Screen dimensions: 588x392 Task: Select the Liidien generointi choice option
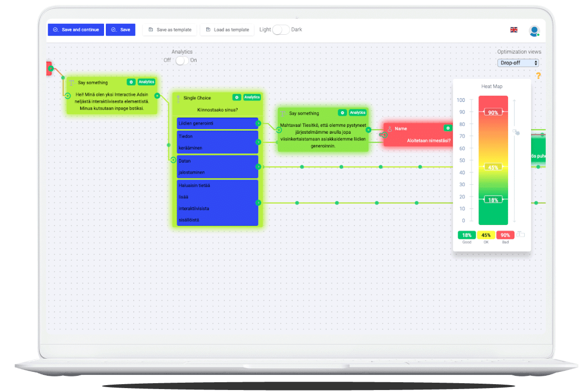(x=218, y=123)
